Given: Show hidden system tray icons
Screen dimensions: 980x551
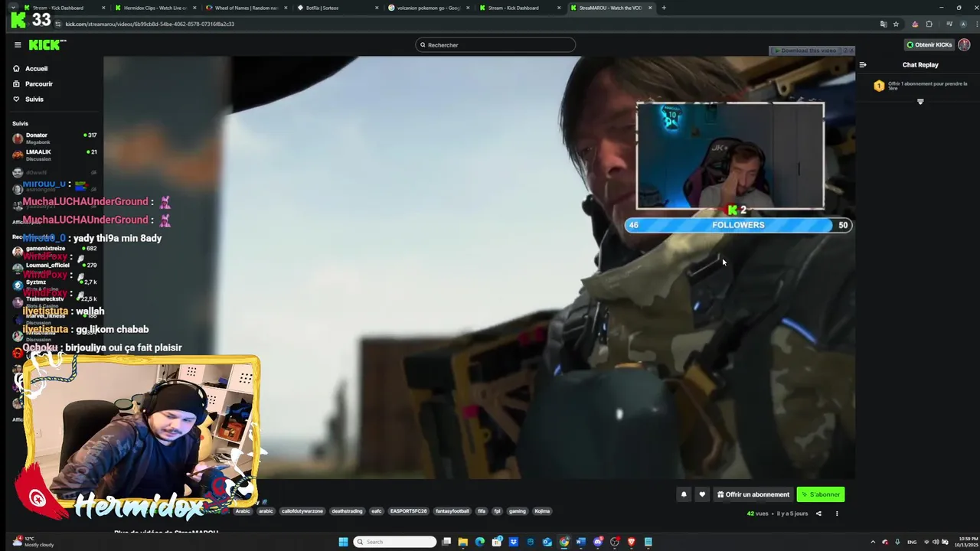Looking at the screenshot, I should [873, 542].
